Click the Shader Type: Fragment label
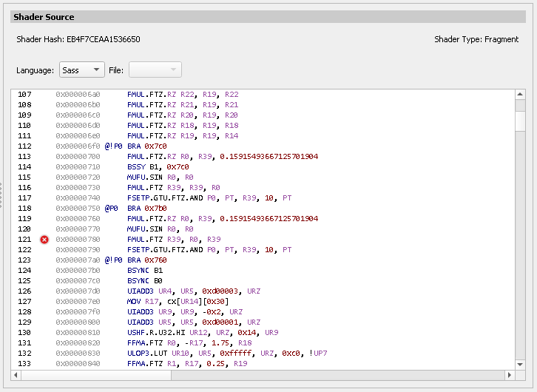 [476, 39]
